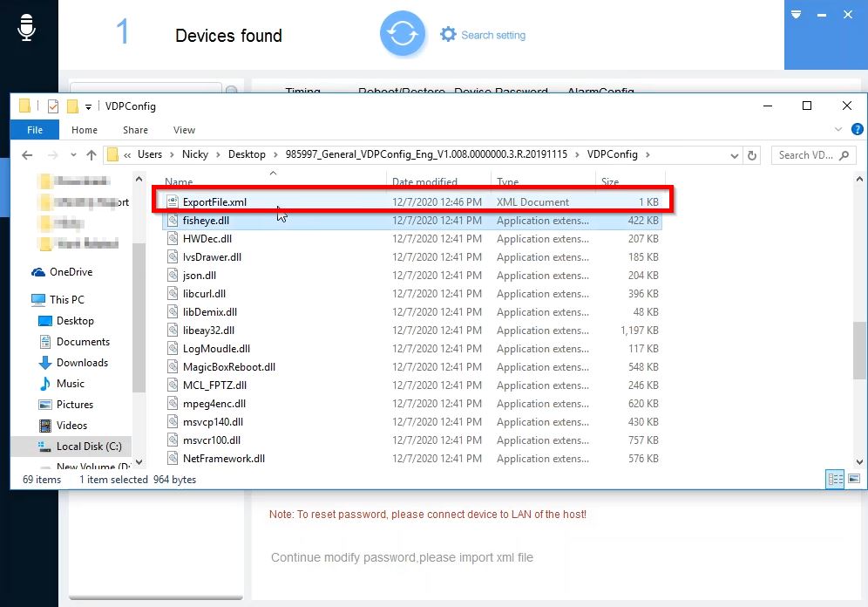Switch to large icons view button
868x607 pixels.
pyautogui.click(x=854, y=479)
